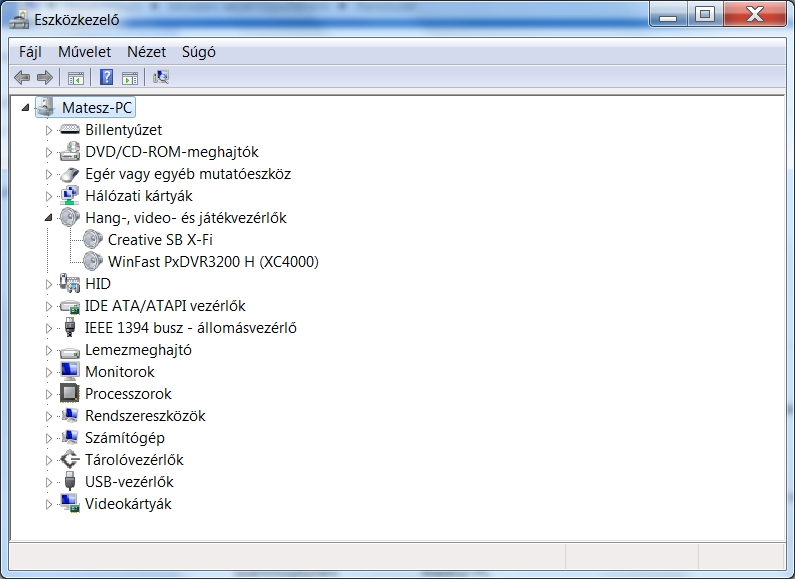Open the Nézet menu

[x=147, y=52]
